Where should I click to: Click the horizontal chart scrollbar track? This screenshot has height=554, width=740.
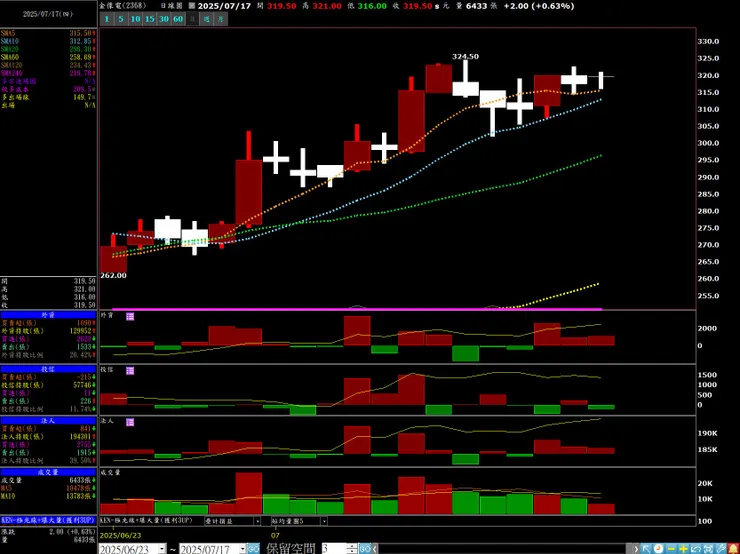point(505,549)
